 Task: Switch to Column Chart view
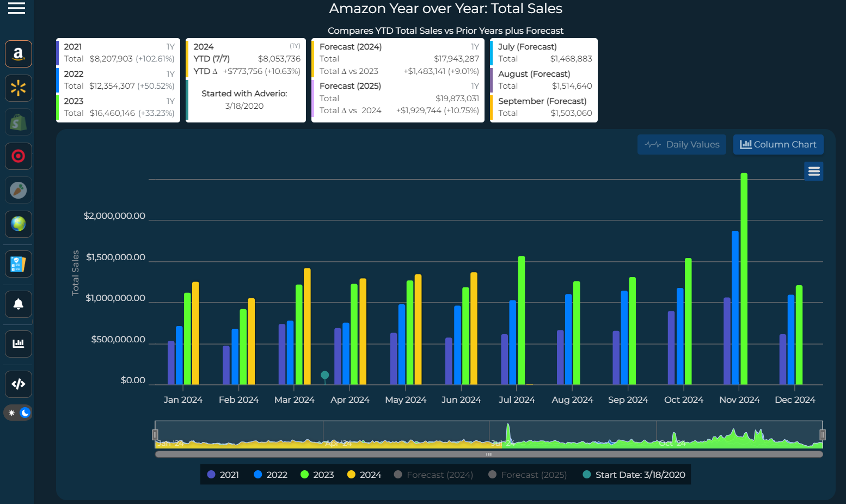pyautogui.click(x=778, y=144)
